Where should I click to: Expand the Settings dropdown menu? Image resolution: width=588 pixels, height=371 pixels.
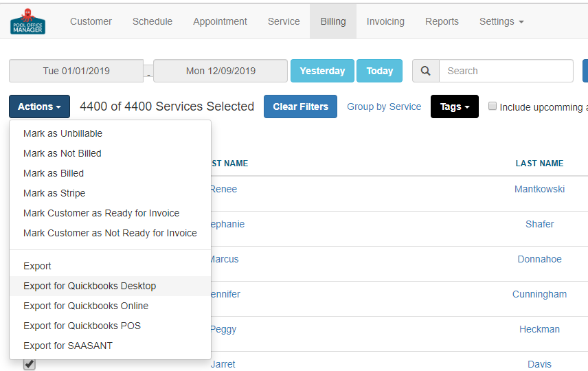tap(501, 21)
